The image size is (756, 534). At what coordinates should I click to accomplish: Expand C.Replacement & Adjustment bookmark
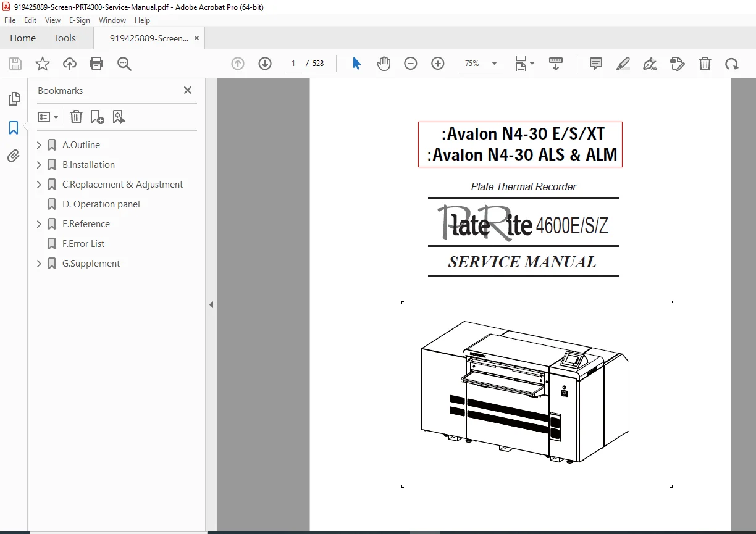(39, 185)
